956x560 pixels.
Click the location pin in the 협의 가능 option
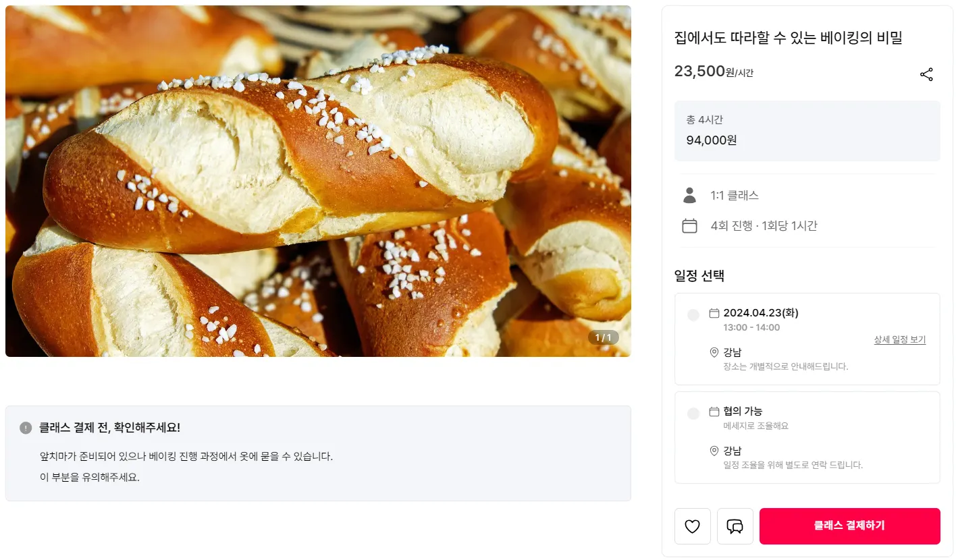pyautogui.click(x=714, y=451)
